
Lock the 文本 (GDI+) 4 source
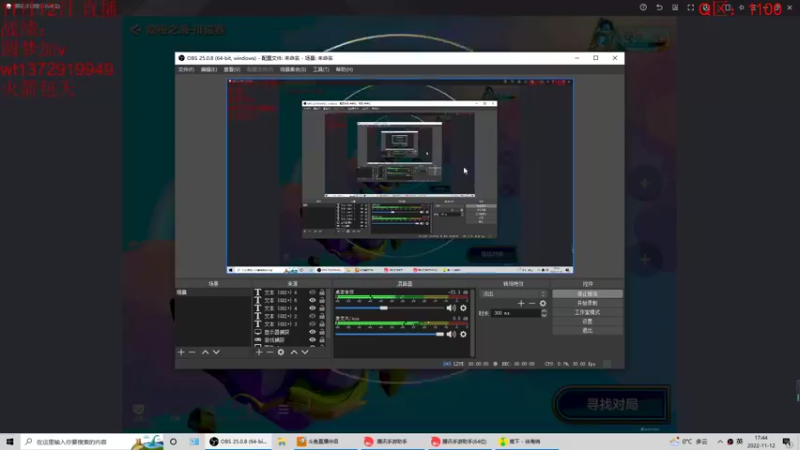322,308
